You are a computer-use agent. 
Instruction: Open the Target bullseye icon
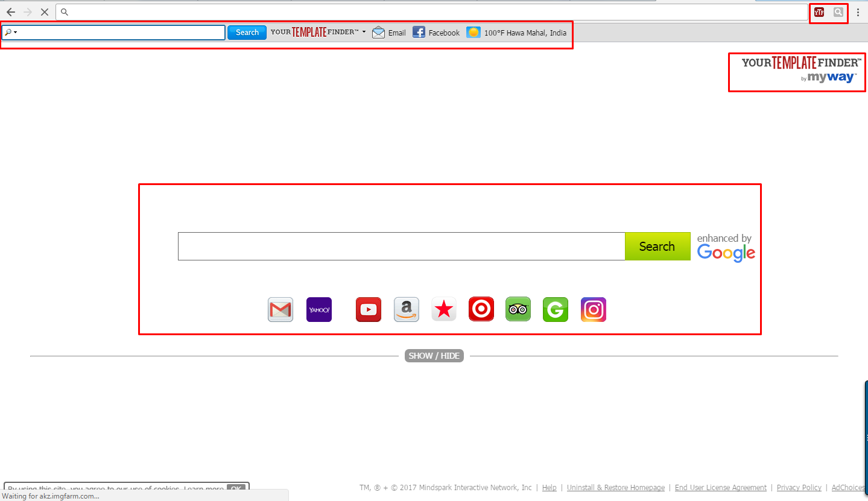coord(481,310)
